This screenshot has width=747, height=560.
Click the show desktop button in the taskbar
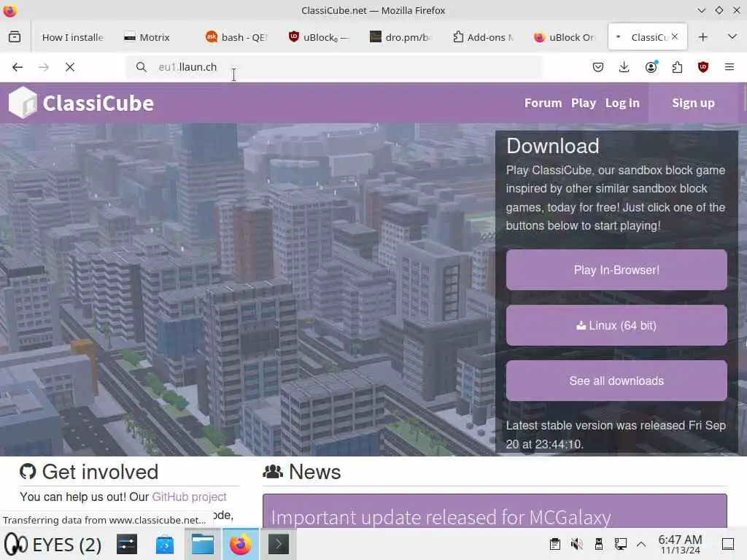728,544
